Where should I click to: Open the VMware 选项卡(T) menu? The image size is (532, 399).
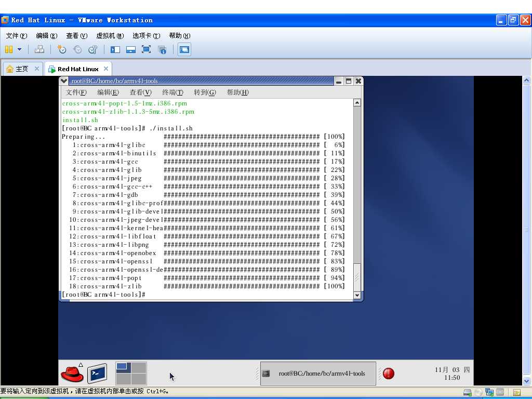[146, 36]
